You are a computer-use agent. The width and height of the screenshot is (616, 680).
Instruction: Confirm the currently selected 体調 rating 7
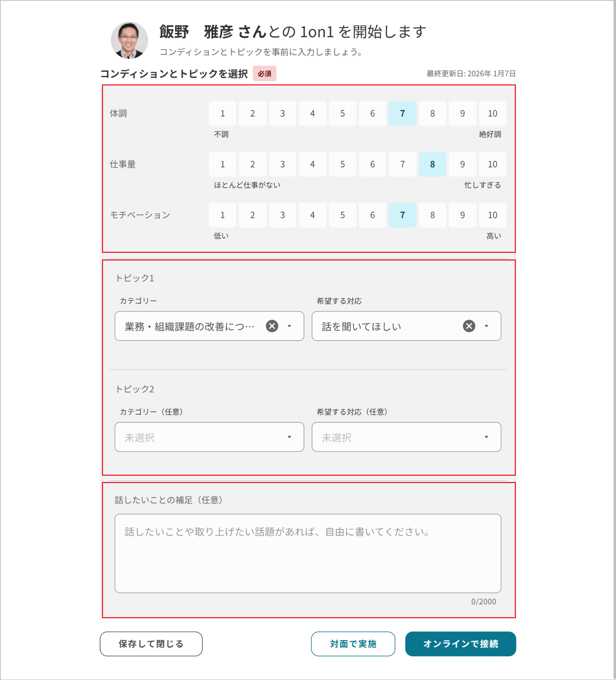[402, 114]
